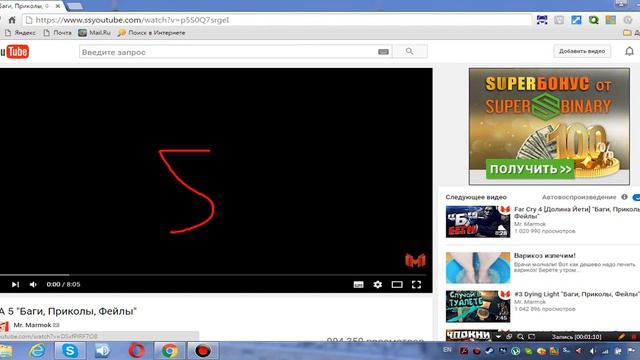This screenshot has width=640, height=360.
Task: Click the recorder magnifier zoom icon
Action: click(x=520, y=337)
